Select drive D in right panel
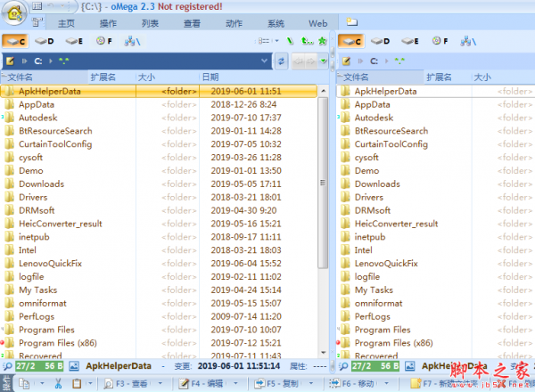 [x=380, y=41]
